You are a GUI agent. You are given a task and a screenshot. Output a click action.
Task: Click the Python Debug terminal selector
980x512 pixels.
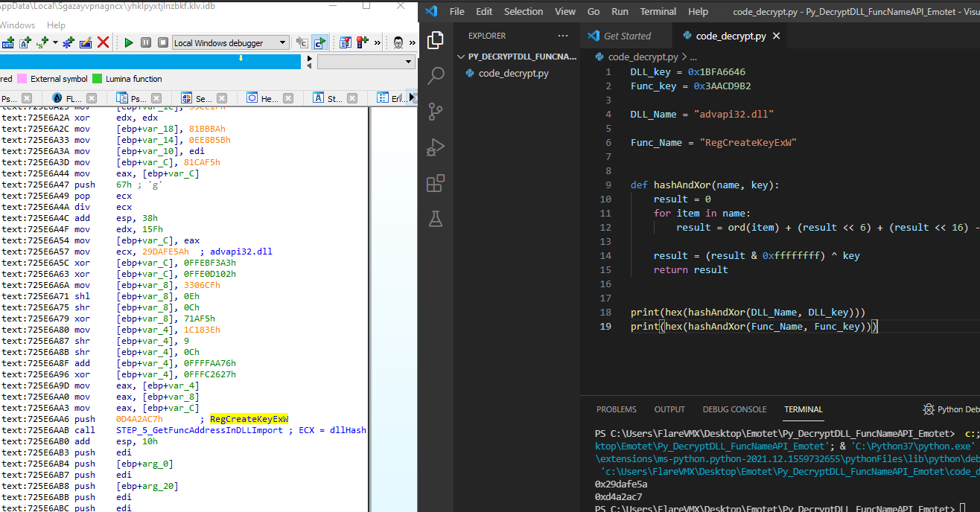click(x=952, y=409)
